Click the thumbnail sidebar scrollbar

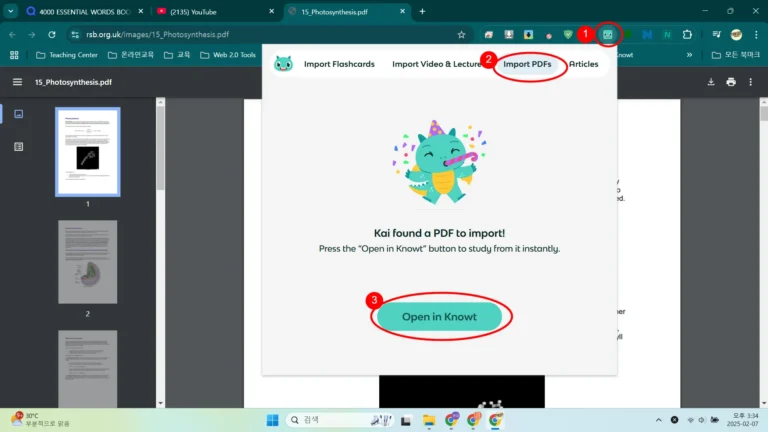(x=160, y=147)
